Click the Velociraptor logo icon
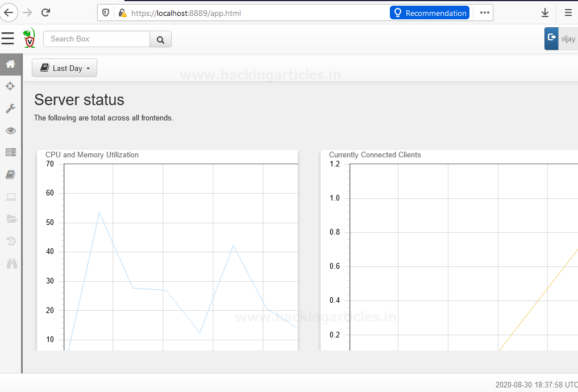This screenshot has width=578, height=392. click(x=29, y=38)
